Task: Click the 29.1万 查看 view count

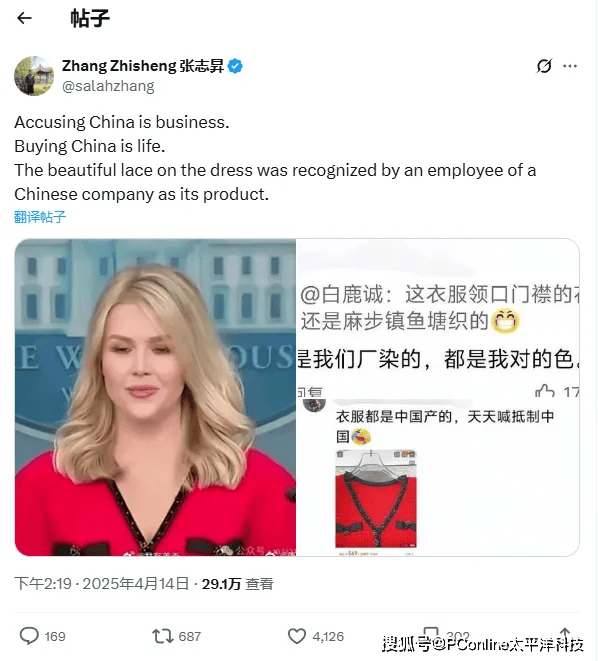Action: 237,584
